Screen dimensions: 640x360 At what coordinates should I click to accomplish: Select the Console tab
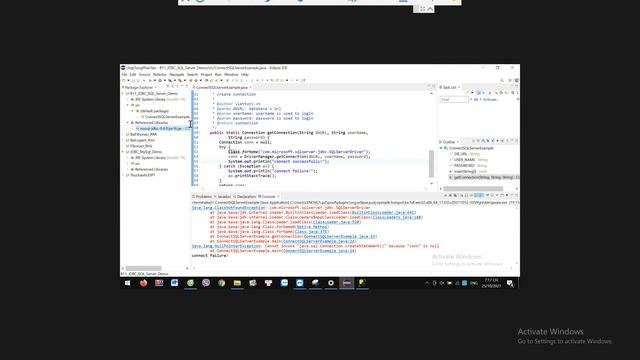267,197
